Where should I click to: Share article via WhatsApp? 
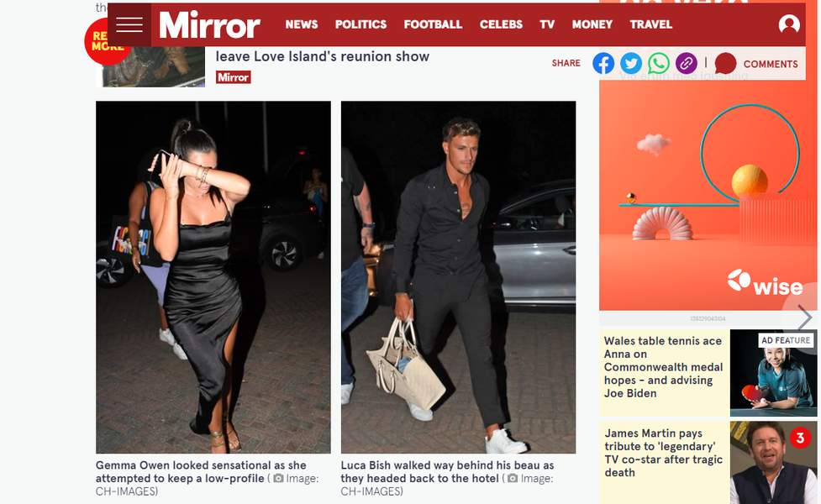pos(659,63)
